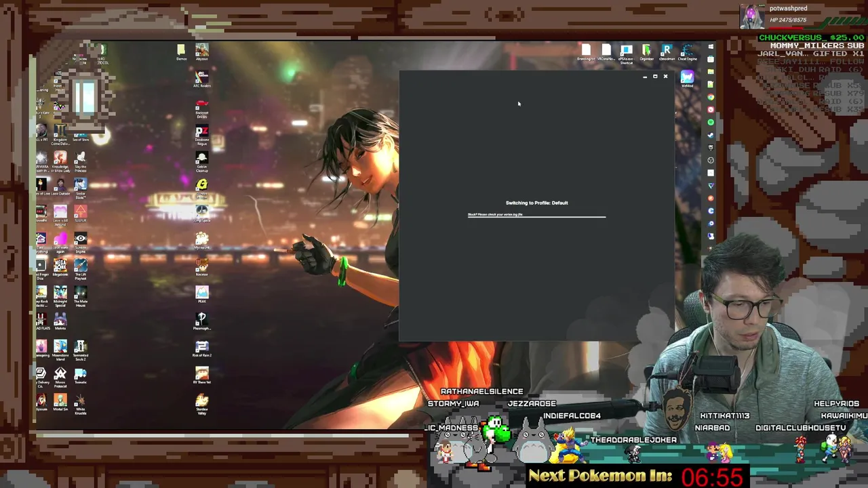
Task: Open Look Outside desktop shortcut
Action: (x=60, y=186)
